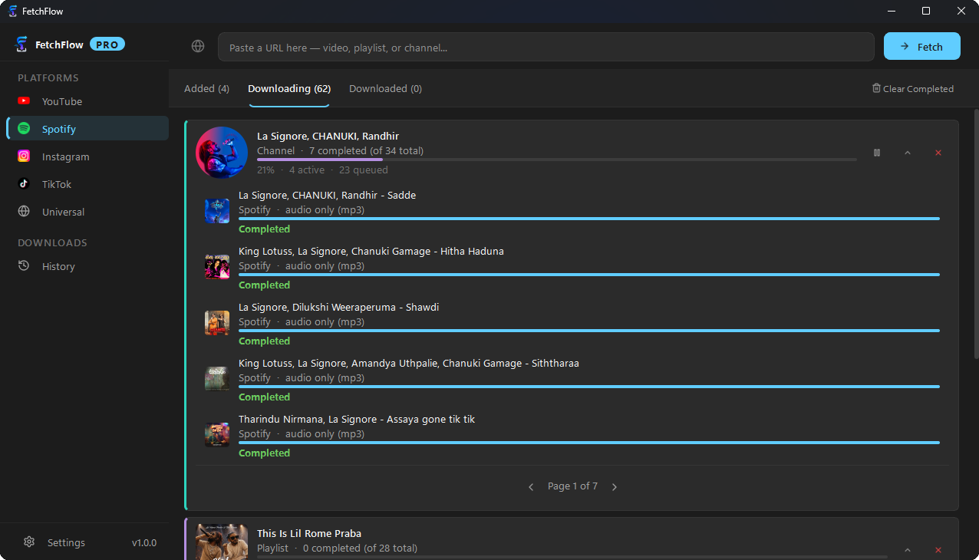Collapse the La Signore channel group
This screenshot has height=560, width=979.
[x=908, y=153]
